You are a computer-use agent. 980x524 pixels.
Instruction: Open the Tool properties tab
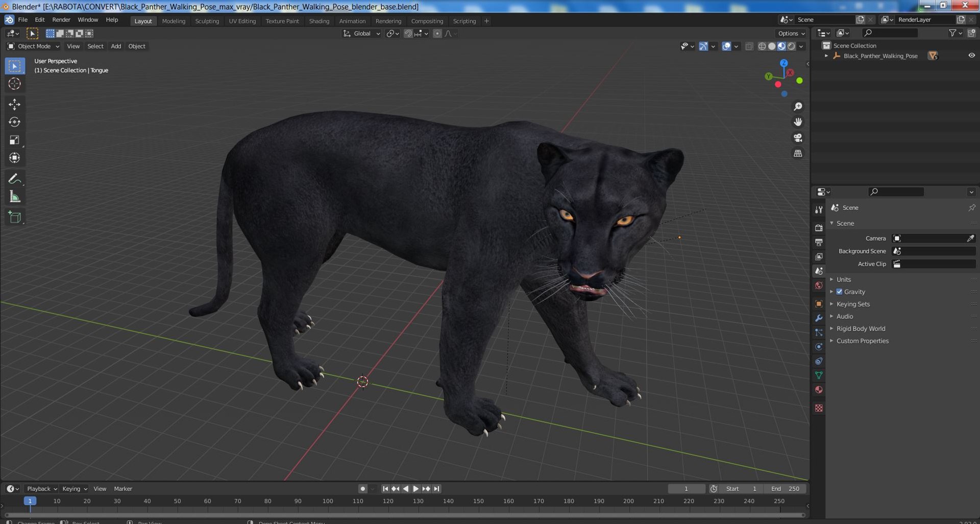pos(819,210)
